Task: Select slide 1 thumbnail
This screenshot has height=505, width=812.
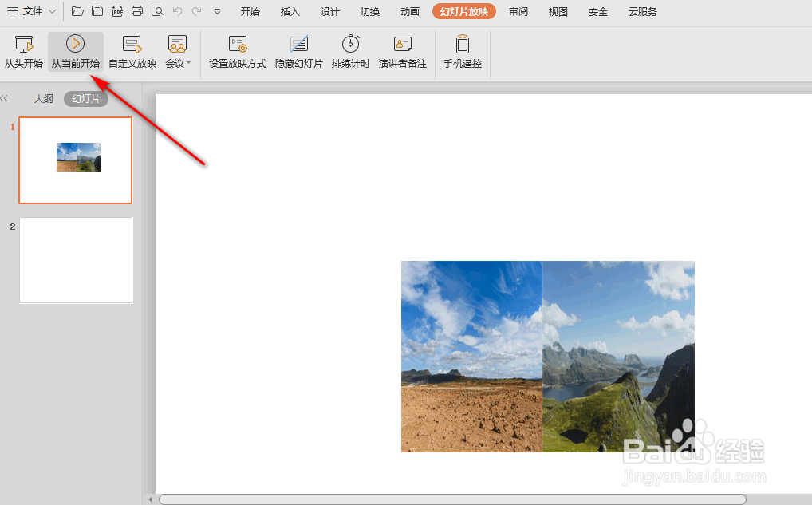Action: coord(76,160)
